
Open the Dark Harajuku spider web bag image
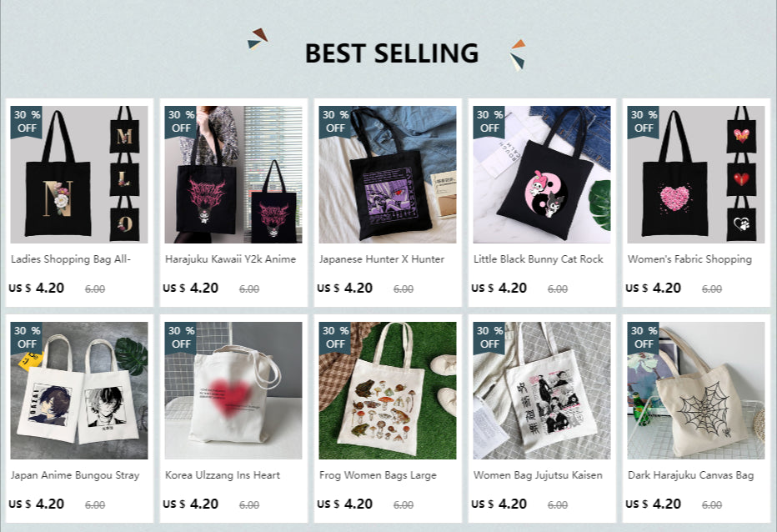[696, 391]
